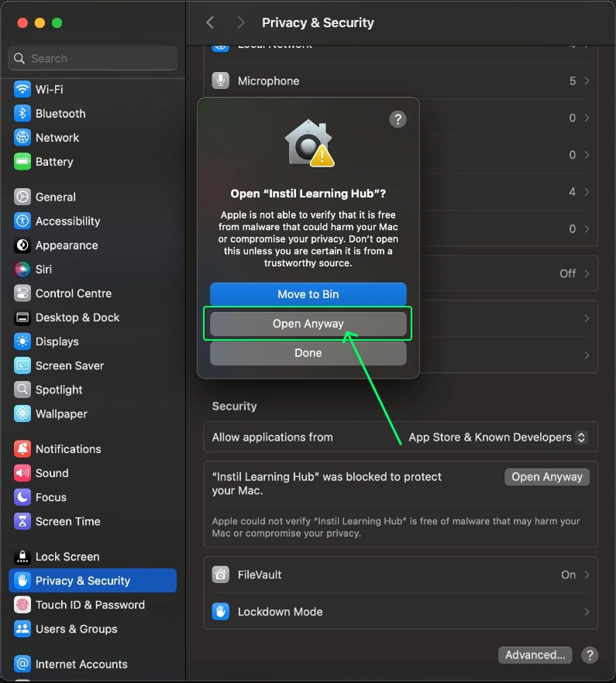Click Touch ID fingerprint icon
This screenshot has width=616, height=683.
click(22, 605)
